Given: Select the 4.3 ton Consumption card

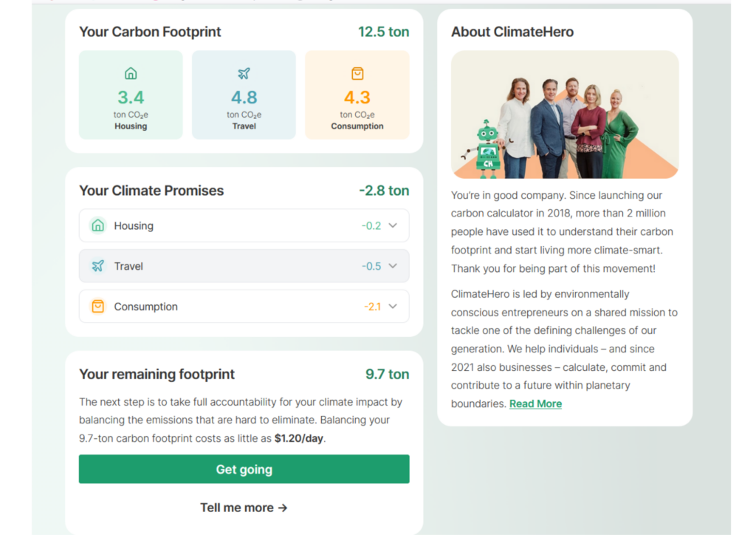Looking at the screenshot, I should click(x=357, y=95).
